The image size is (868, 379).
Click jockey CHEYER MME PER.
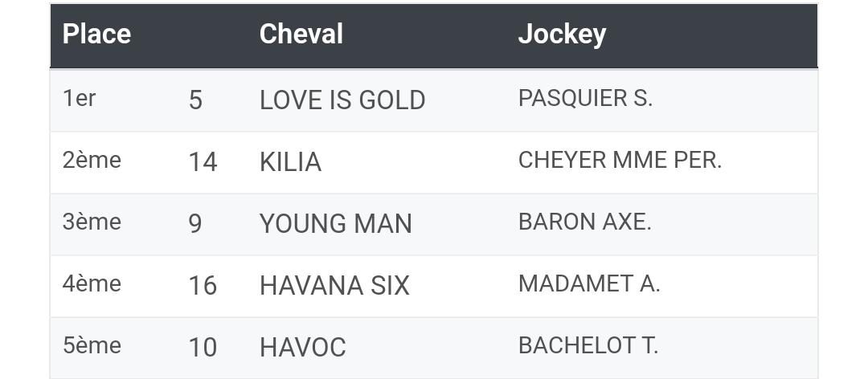(620, 161)
